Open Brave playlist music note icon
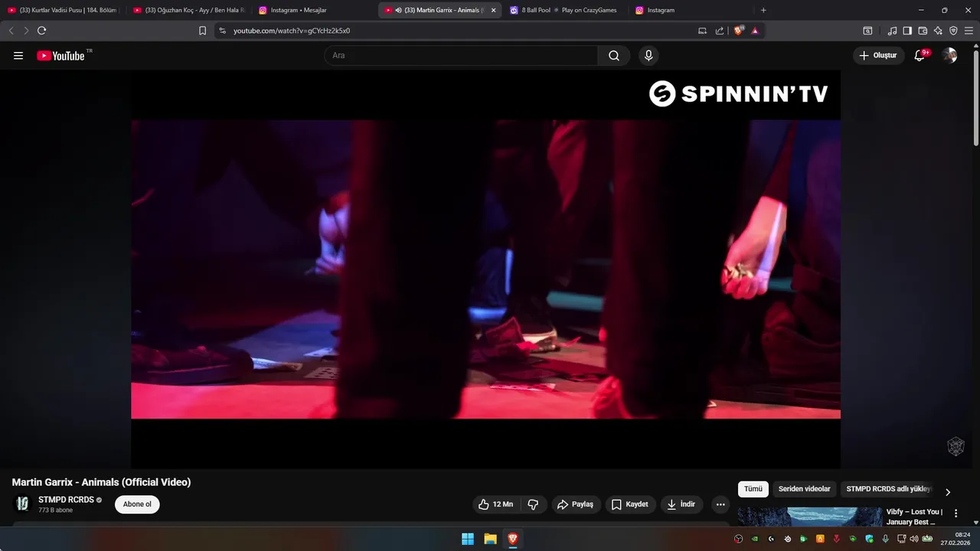The height and width of the screenshot is (551, 980). 892,31
